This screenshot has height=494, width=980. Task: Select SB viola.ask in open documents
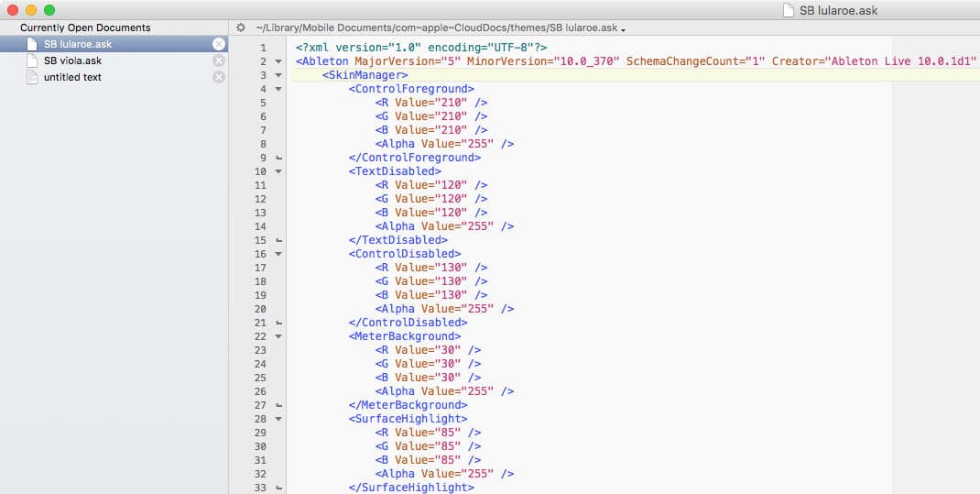[114, 60]
